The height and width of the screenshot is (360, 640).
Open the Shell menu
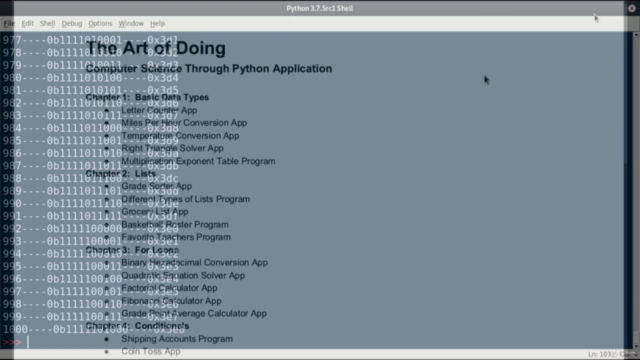[x=47, y=24]
